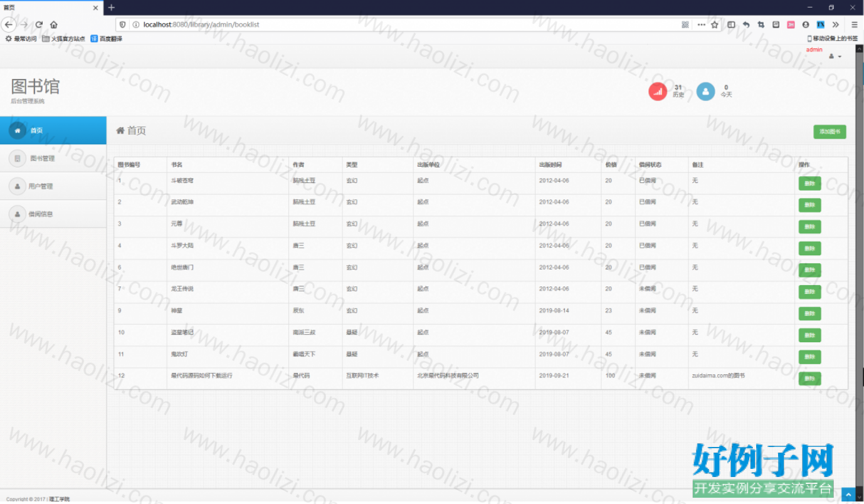Delete the book 绝世唐门
This screenshot has width=864, height=504.
pos(809,270)
